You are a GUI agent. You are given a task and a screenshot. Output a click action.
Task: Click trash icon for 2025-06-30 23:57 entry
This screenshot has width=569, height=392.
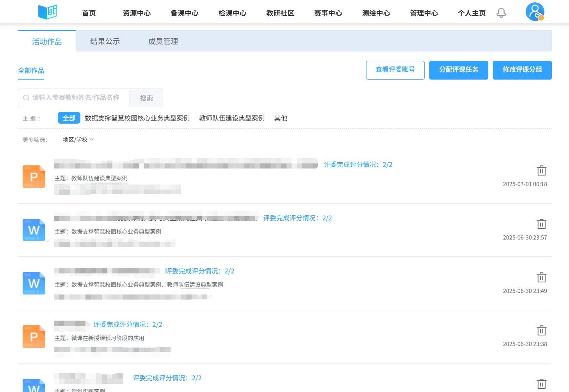[x=541, y=224]
